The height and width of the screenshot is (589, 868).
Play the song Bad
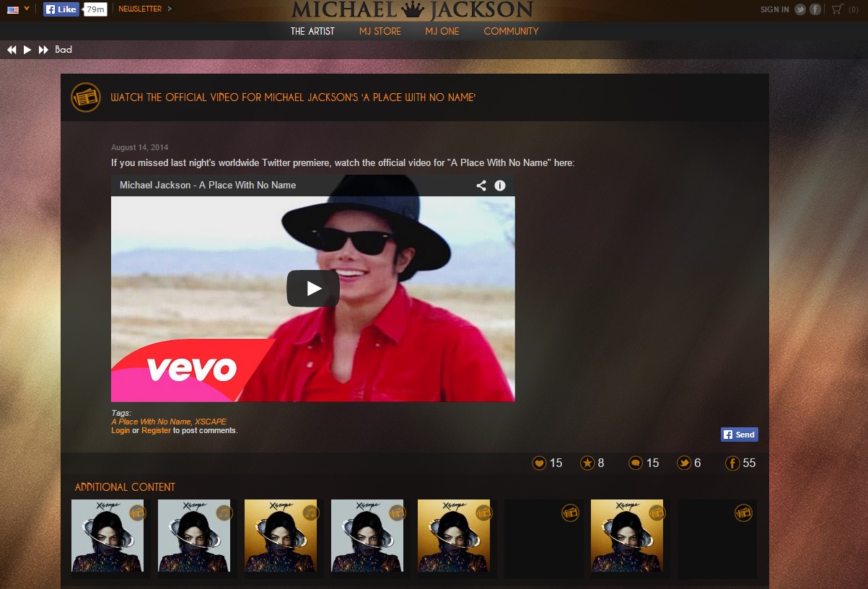(27, 50)
